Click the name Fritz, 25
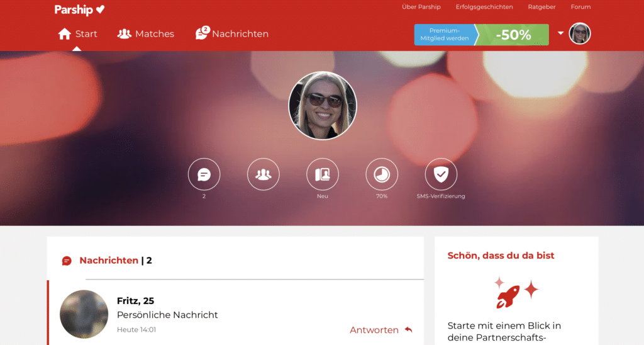The width and height of the screenshot is (644, 345). [x=136, y=300]
